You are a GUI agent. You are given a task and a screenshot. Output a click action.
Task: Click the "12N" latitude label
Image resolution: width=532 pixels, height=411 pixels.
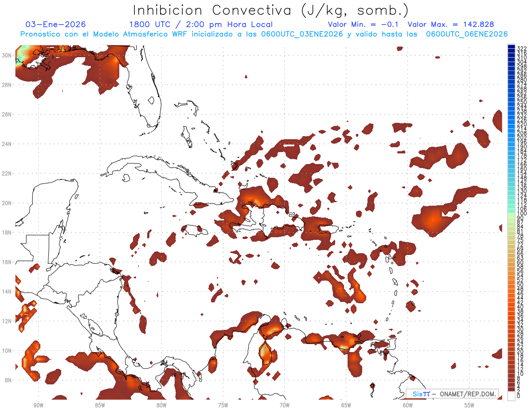click(8, 321)
